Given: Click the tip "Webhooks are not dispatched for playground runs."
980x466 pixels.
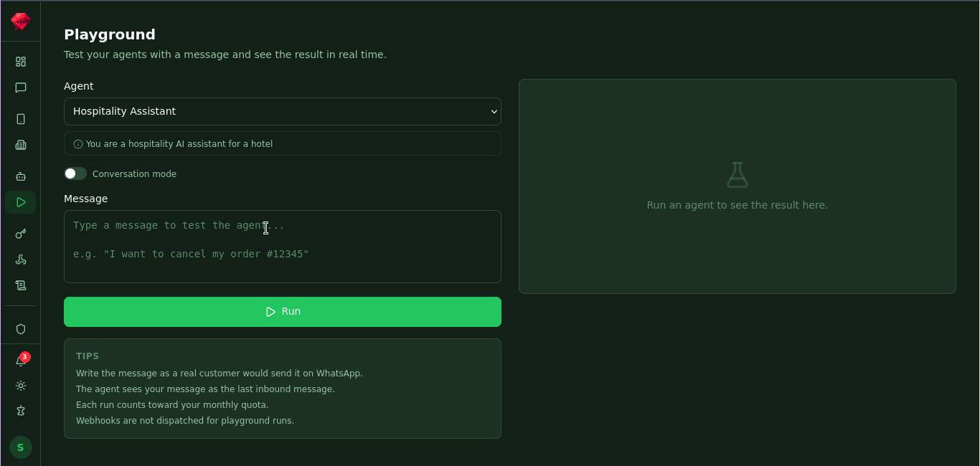Looking at the screenshot, I should [185, 421].
